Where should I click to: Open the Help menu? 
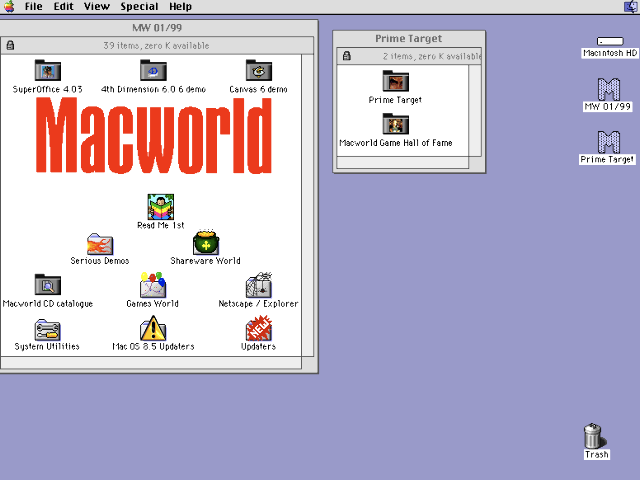[180, 7]
